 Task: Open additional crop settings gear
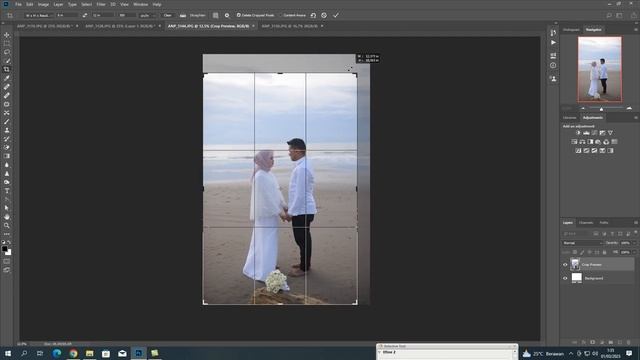coord(227,15)
